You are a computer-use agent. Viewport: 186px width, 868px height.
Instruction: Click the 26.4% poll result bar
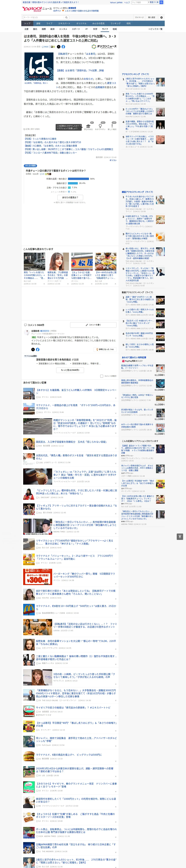pos(73,183)
